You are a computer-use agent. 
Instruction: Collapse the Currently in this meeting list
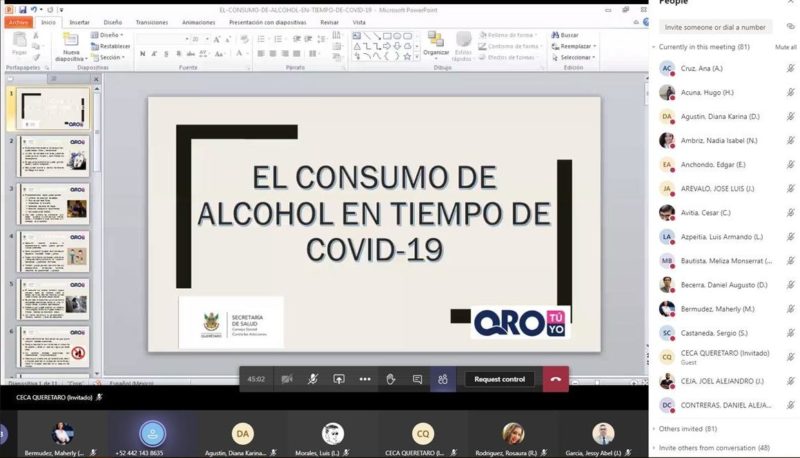point(654,47)
